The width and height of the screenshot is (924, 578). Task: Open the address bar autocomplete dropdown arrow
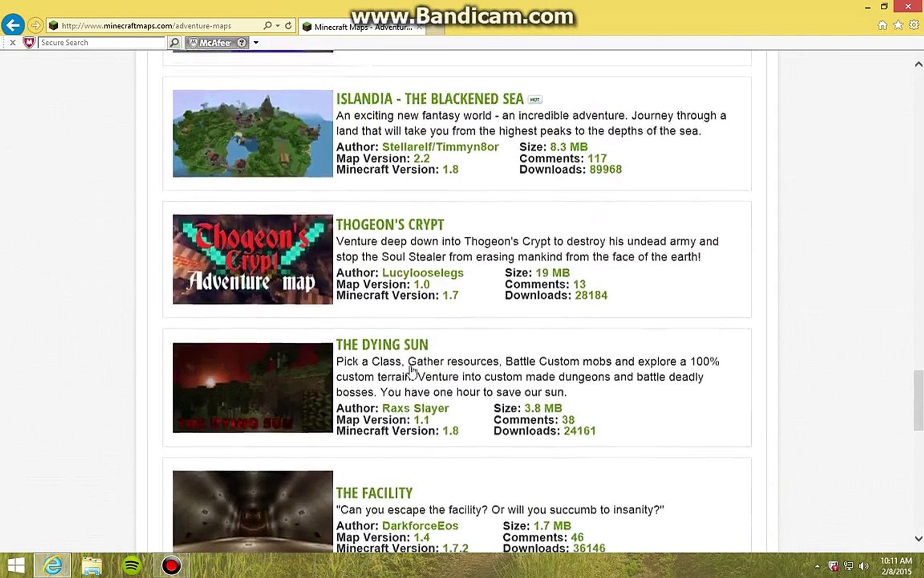coord(278,26)
